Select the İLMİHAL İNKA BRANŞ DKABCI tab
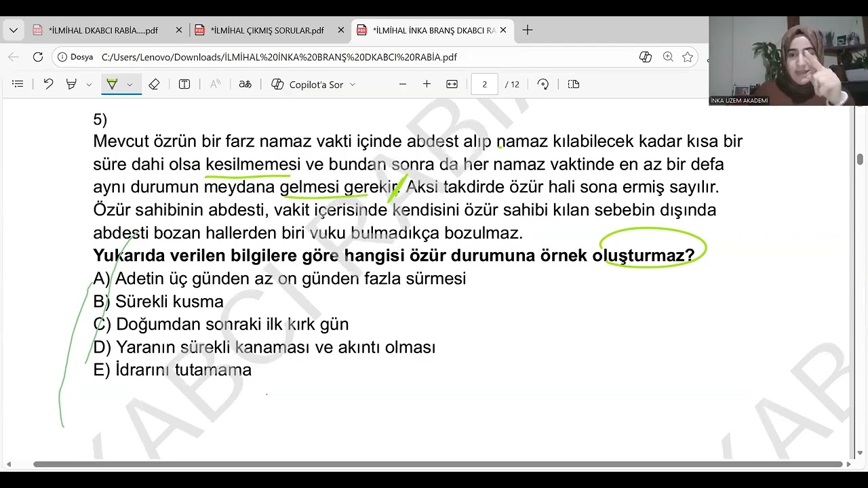This screenshot has height=488, width=868. pyautogui.click(x=433, y=30)
